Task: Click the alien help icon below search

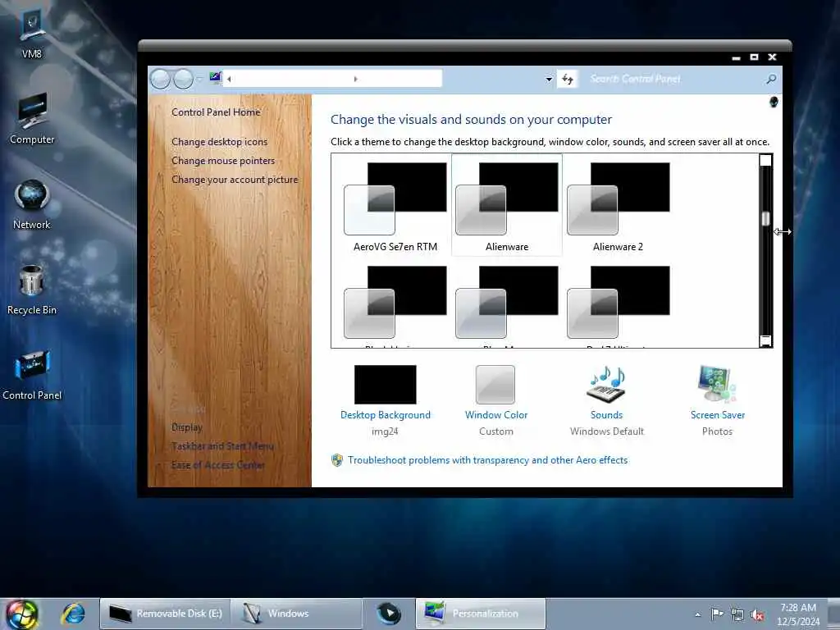Action: [x=774, y=102]
